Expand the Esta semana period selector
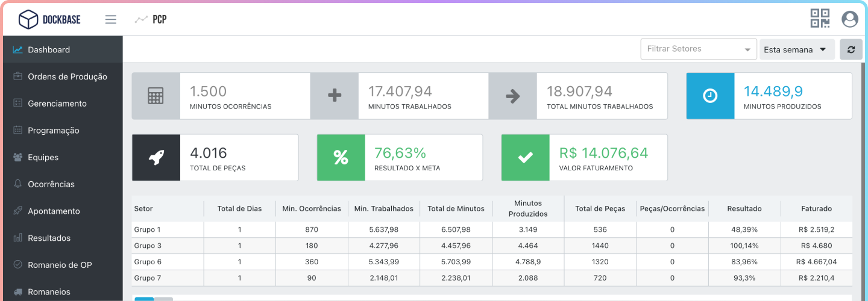 (x=796, y=50)
